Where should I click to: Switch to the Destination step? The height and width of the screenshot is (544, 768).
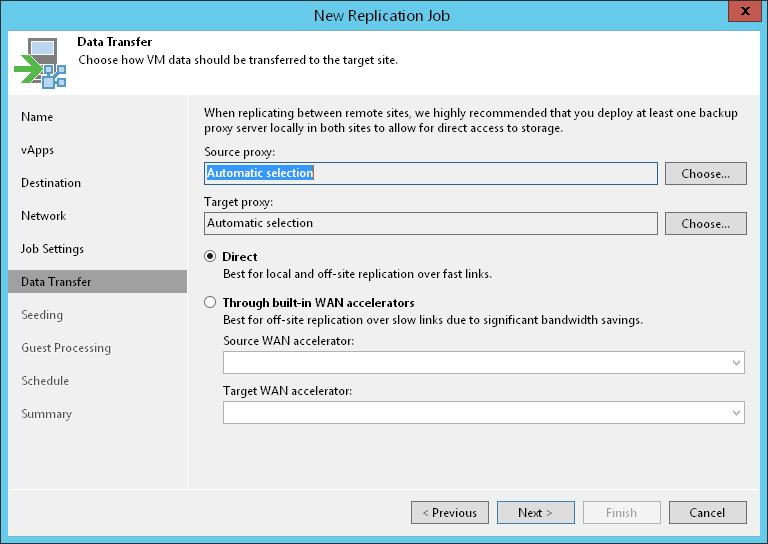pos(51,183)
